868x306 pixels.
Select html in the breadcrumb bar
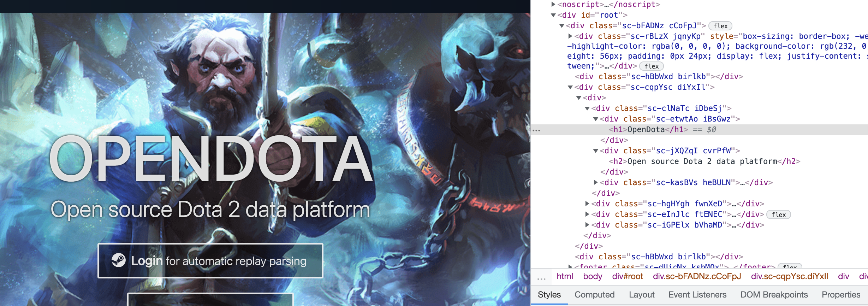565,276
